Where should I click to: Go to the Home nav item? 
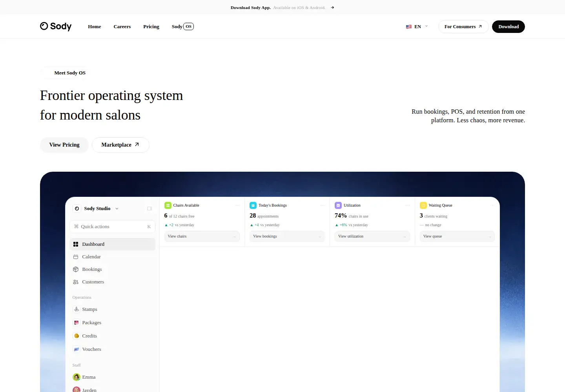(x=95, y=27)
